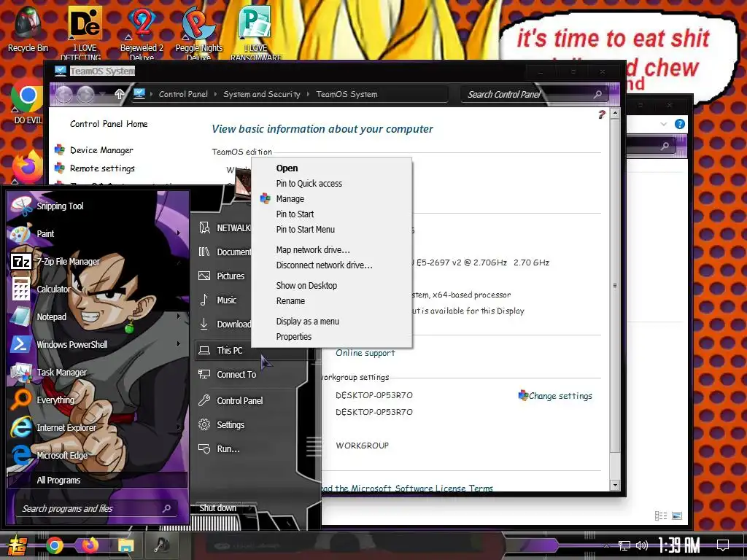Open Settings from start menu

pyautogui.click(x=231, y=425)
